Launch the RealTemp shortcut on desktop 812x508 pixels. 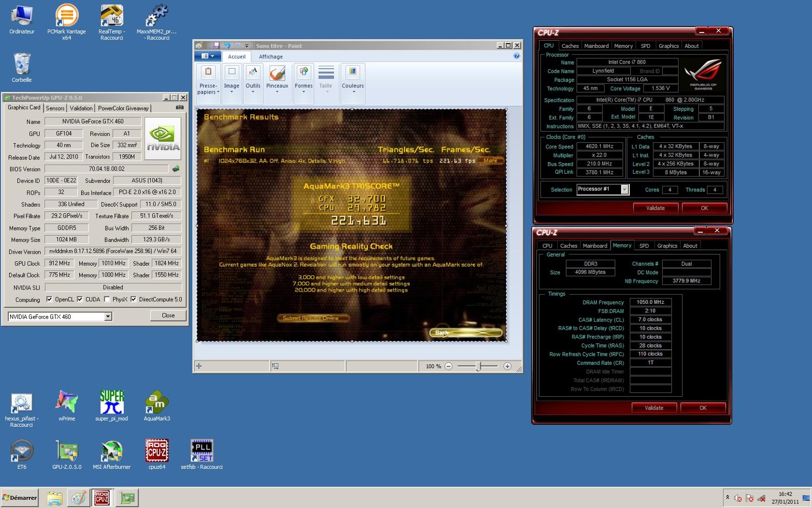click(x=111, y=21)
